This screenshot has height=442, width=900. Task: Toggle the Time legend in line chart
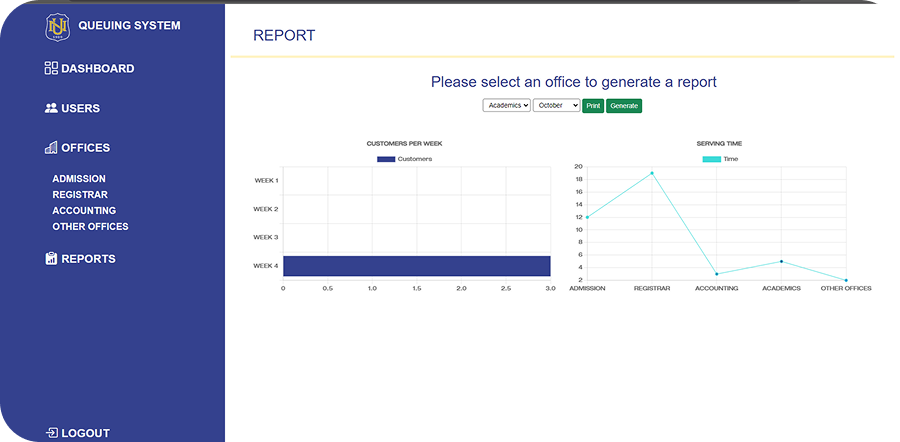720,159
